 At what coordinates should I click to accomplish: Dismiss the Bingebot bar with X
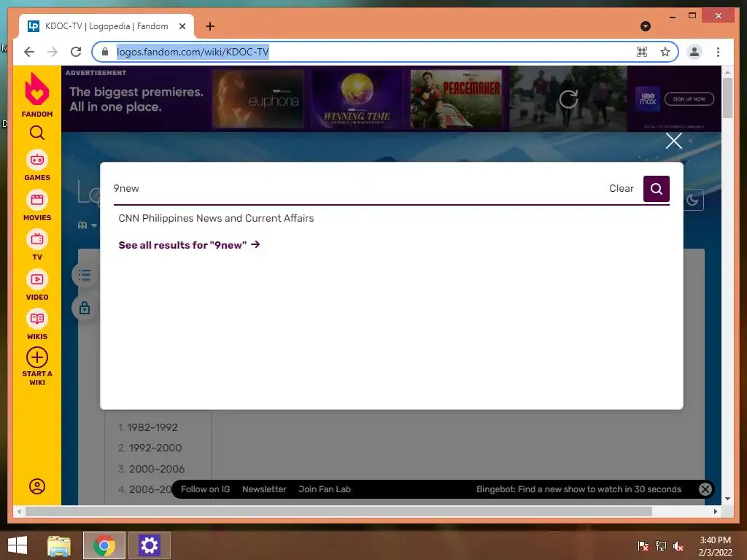point(705,489)
